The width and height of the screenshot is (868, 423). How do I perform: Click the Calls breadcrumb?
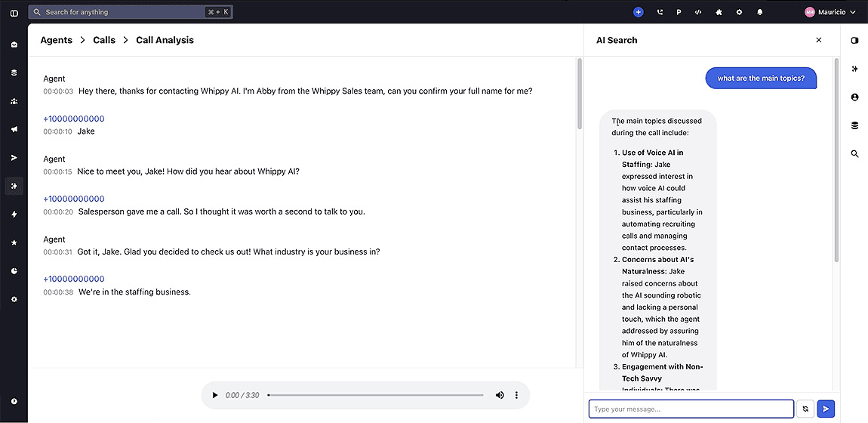pos(104,40)
